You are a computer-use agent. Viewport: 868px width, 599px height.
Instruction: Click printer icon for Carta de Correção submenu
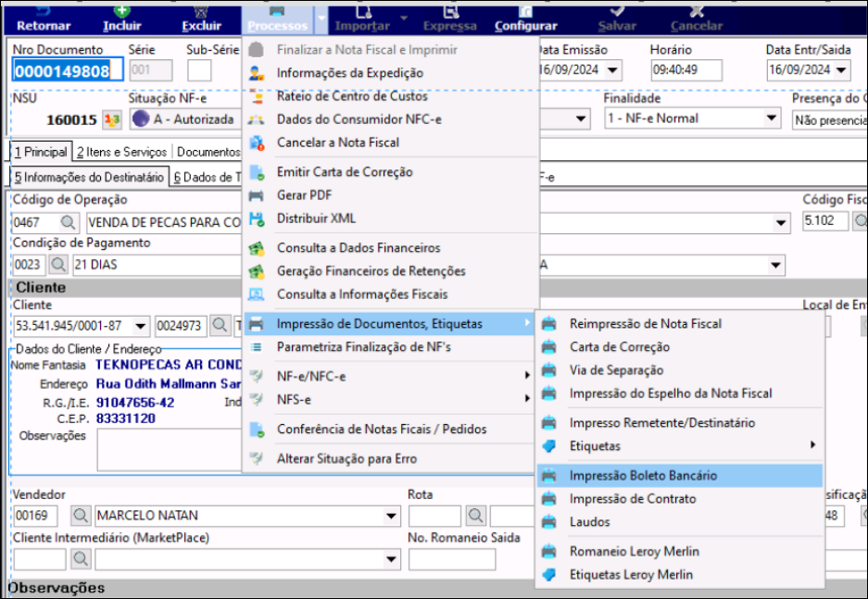[x=549, y=347]
